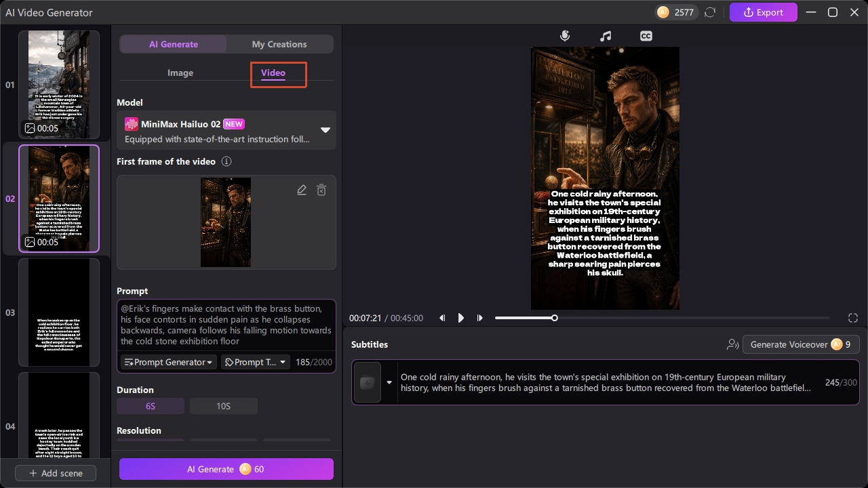Click AI Generate 60 button
The image size is (868, 488).
[x=226, y=469]
